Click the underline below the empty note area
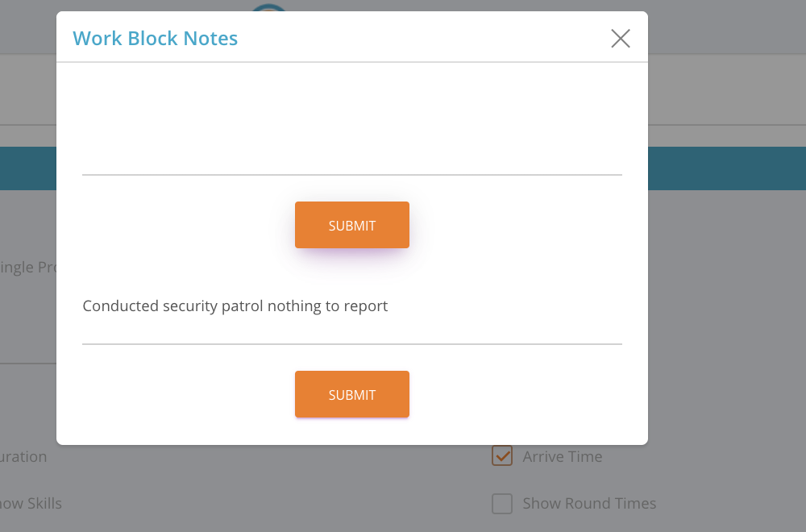The width and height of the screenshot is (806, 532). 351,174
